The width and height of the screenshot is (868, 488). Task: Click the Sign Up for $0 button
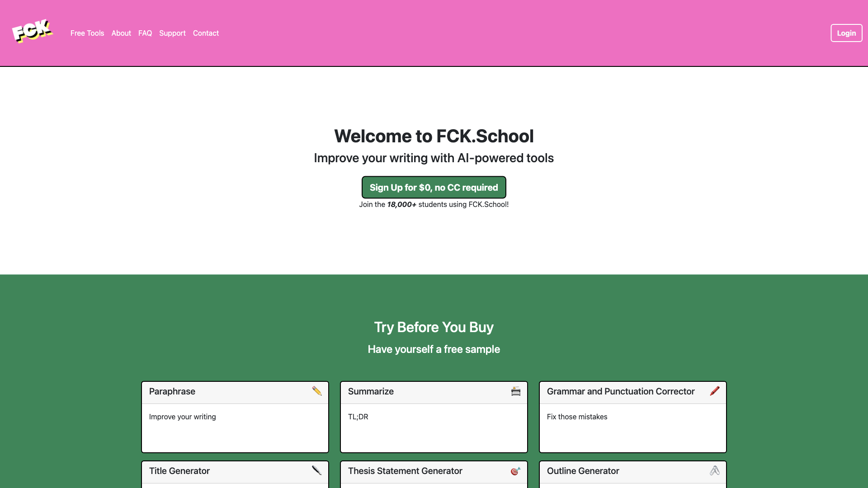[x=434, y=187]
